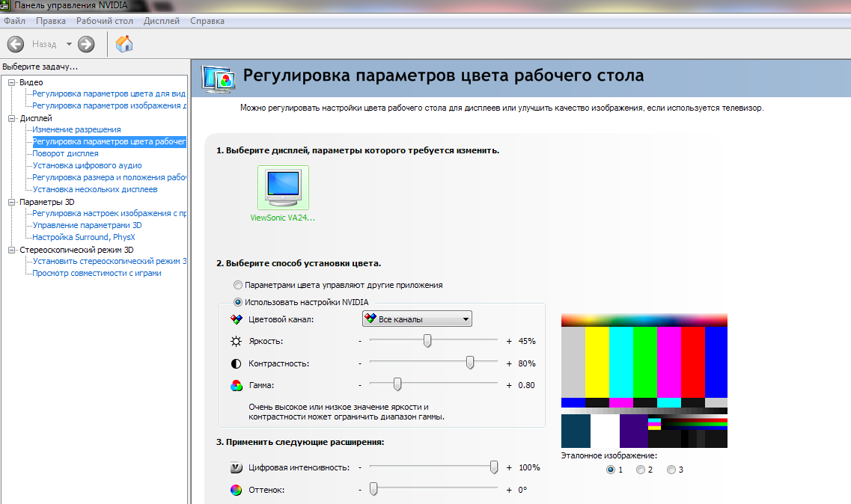The image size is (851, 504).
Task: Select the ViewSonic VA24 display icon
Action: tap(284, 188)
